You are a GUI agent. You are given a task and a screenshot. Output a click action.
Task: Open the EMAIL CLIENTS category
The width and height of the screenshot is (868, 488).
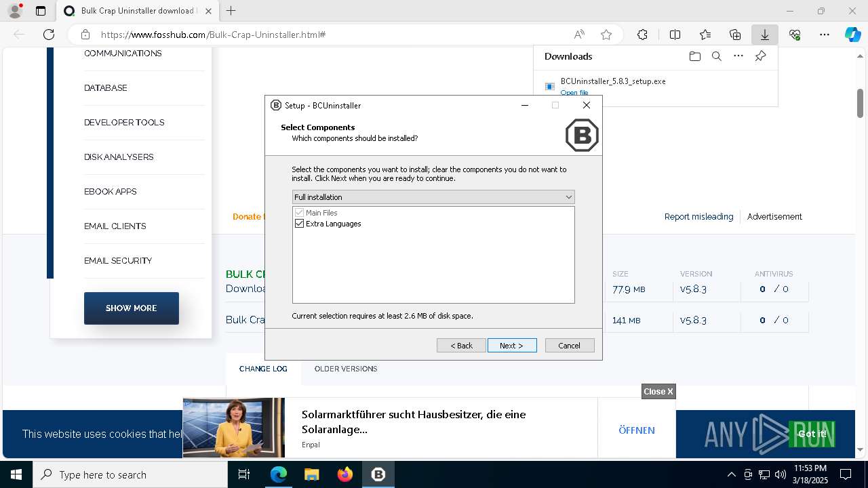coord(115,226)
